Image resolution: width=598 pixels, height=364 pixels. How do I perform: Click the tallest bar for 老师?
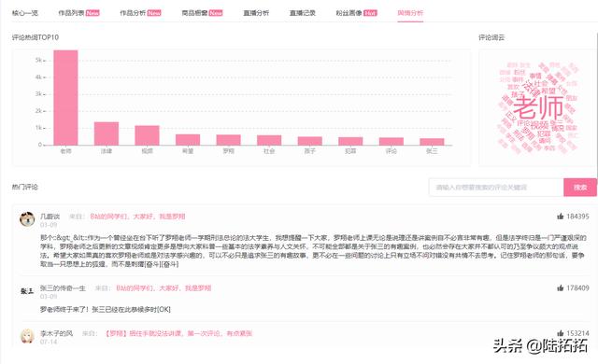(x=65, y=97)
